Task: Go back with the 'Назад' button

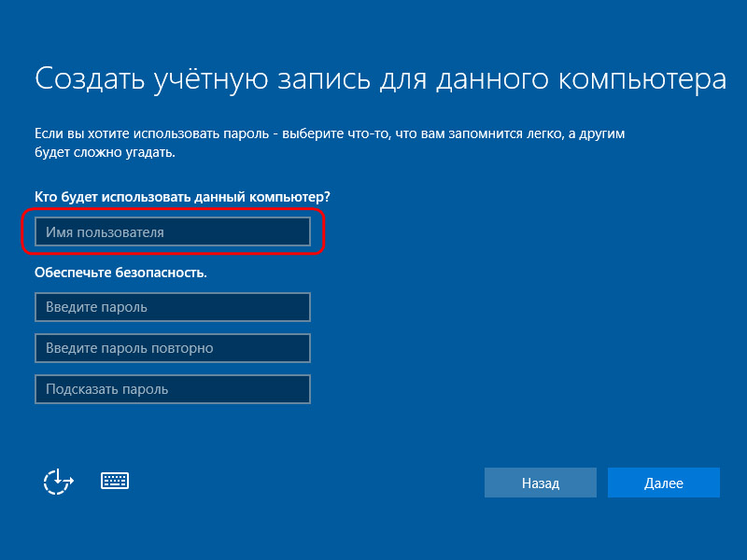Action: pyautogui.click(x=541, y=483)
